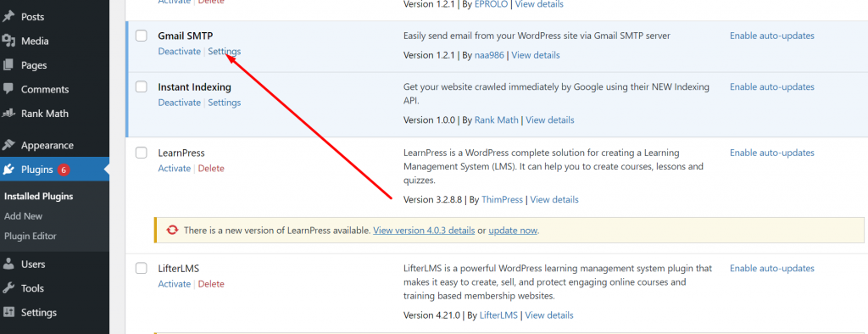Enable auto-updates for LifterLMS
The height and width of the screenshot is (334, 868).
tap(771, 268)
